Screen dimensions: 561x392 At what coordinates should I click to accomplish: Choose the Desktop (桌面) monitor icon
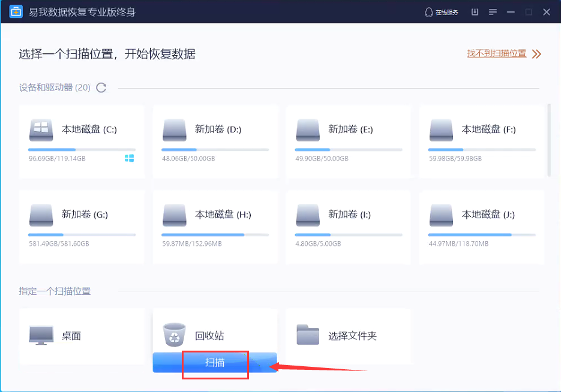pyautogui.click(x=41, y=336)
